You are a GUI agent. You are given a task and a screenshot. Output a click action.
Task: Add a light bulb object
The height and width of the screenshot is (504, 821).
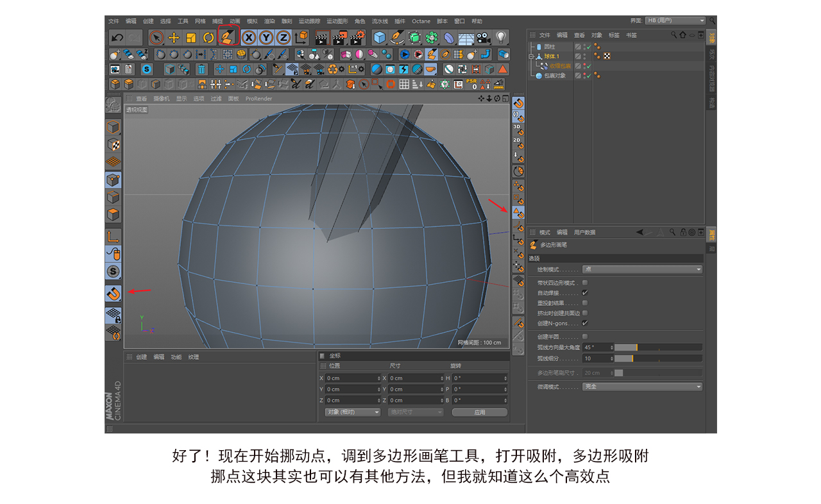502,38
